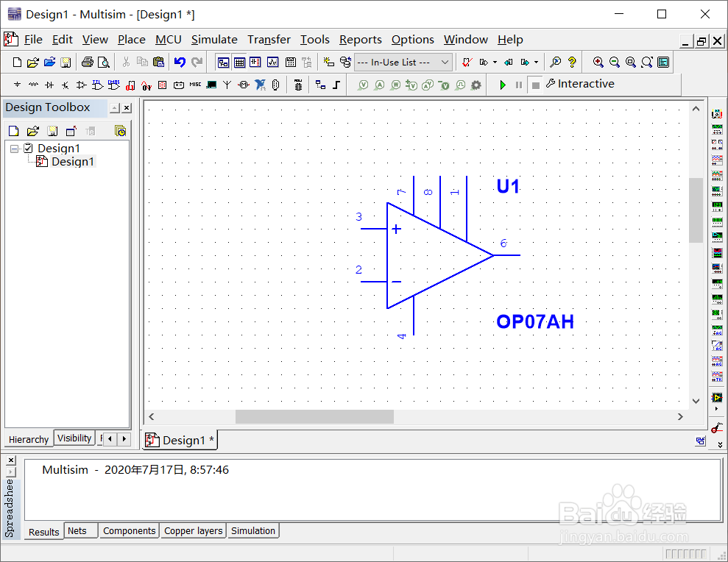Switch to the Components tab

(x=129, y=530)
